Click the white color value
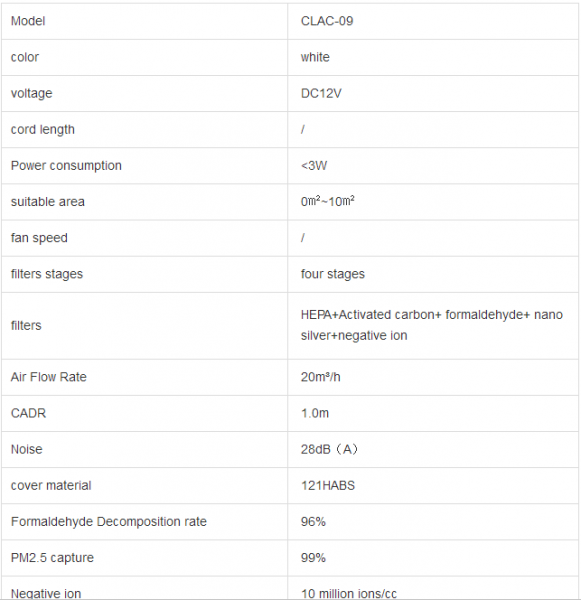Screen dimensions: 581x600 [x=315, y=57]
